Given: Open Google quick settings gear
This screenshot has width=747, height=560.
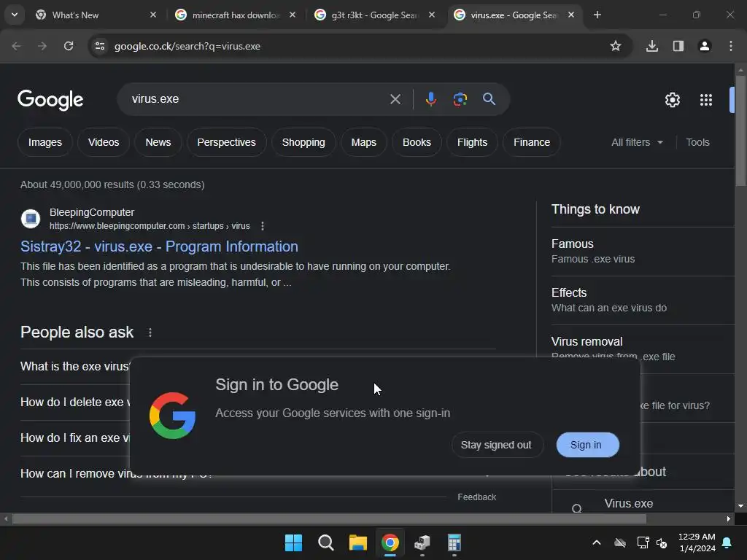Looking at the screenshot, I should (x=672, y=99).
